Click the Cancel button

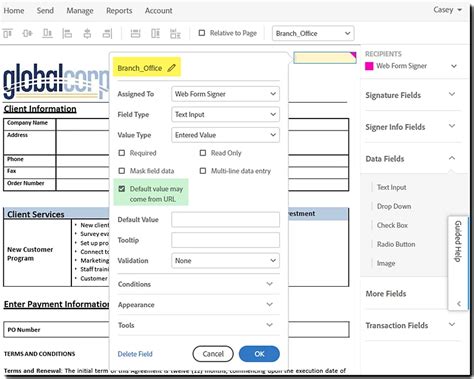pos(213,354)
